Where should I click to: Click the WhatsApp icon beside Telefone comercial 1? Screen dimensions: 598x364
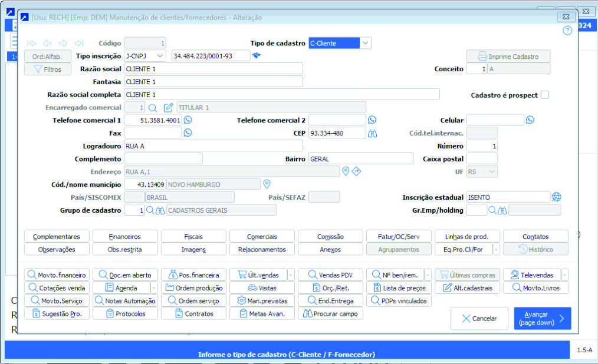pyautogui.click(x=188, y=120)
